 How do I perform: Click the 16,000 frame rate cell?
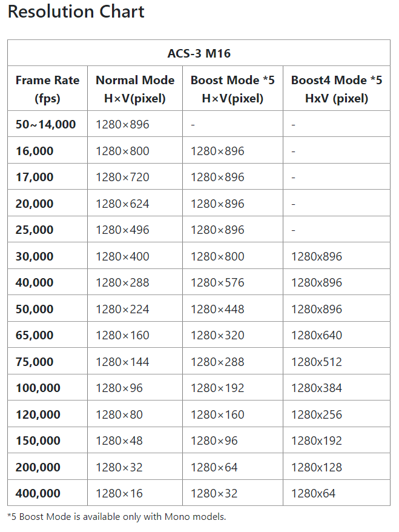(x=35, y=151)
